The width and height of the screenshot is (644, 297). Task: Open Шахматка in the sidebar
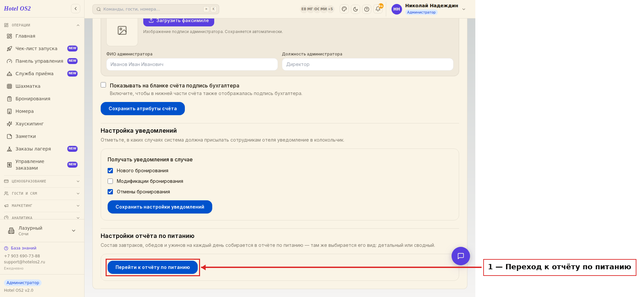tap(42, 86)
